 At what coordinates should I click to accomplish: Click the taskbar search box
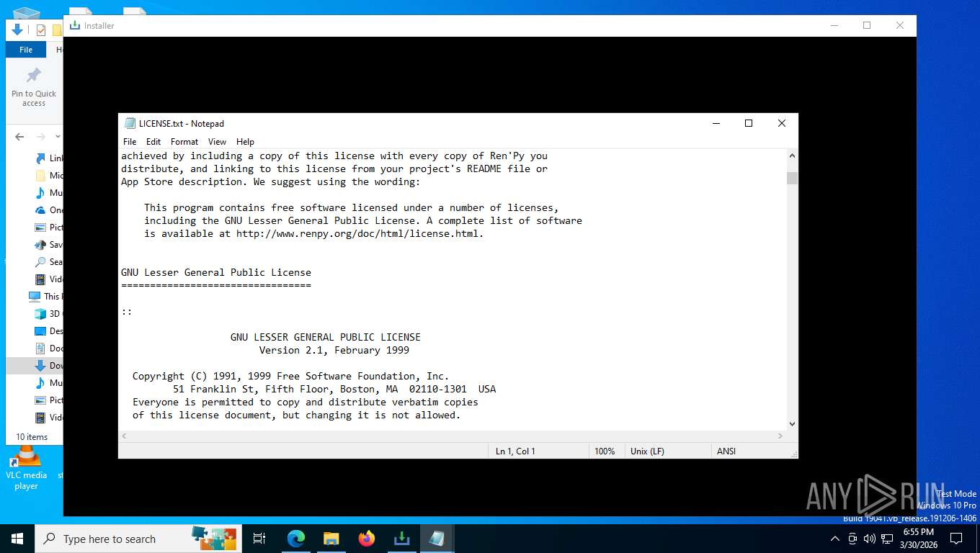(137, 539)
